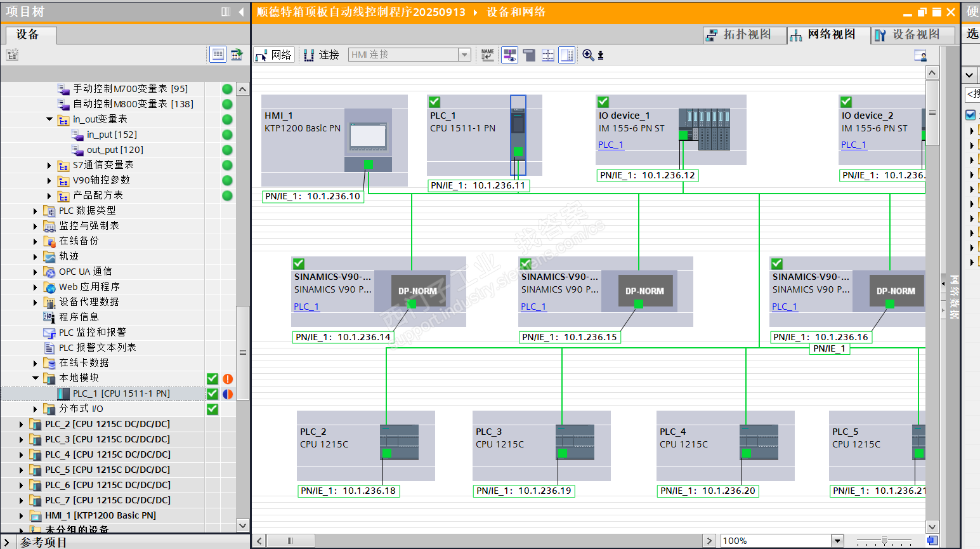This screenshot has width=980, height=549.
Task: Click the PLC_4 CPU 1215C module image
Action: click(759, 442)
